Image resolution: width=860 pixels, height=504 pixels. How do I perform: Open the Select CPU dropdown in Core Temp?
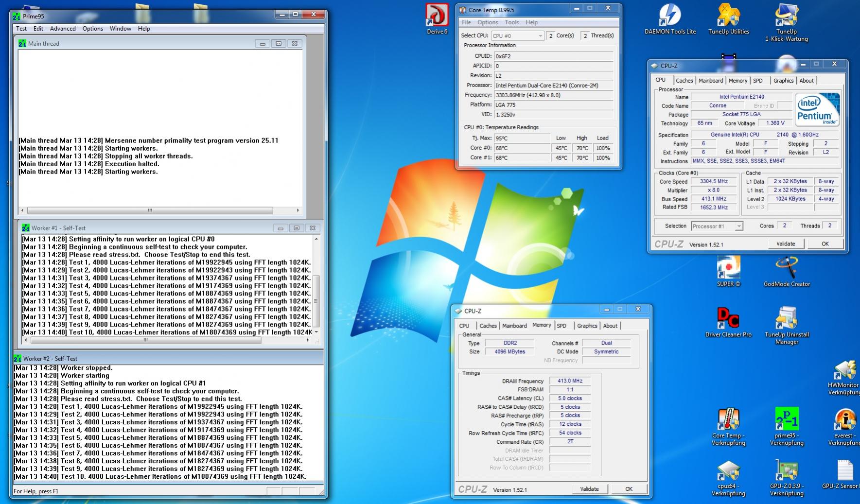click(x=517, y=35)
